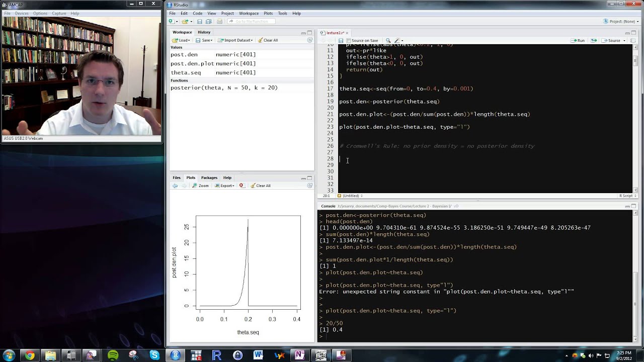Image resolution: width=644 pixels, height=362 pixels.
Task: Click the Find/Replace magnifier icon
Action: click(x=388, y=40)
